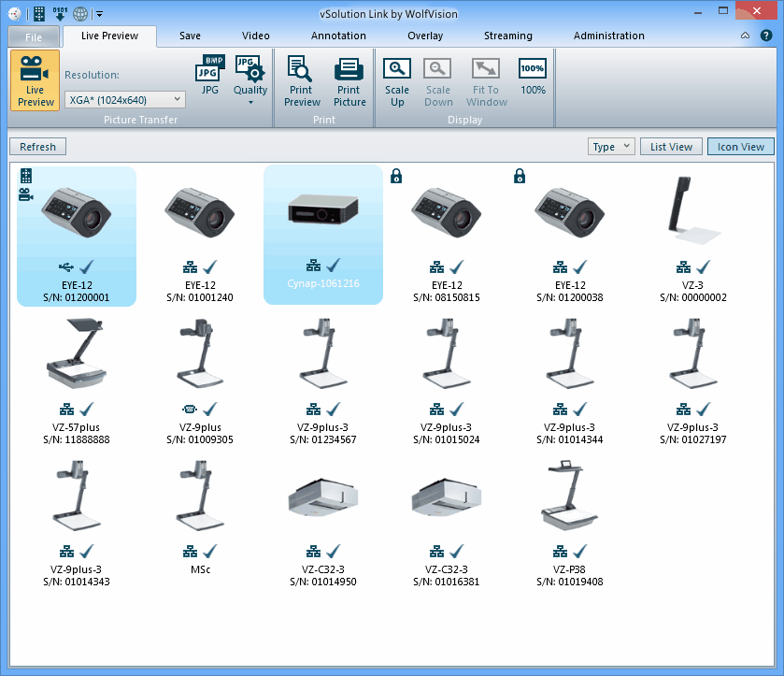This screenshot has width=784, height=676.
Task: Switch to the Annotation tab
Action: tap(338, 36)
